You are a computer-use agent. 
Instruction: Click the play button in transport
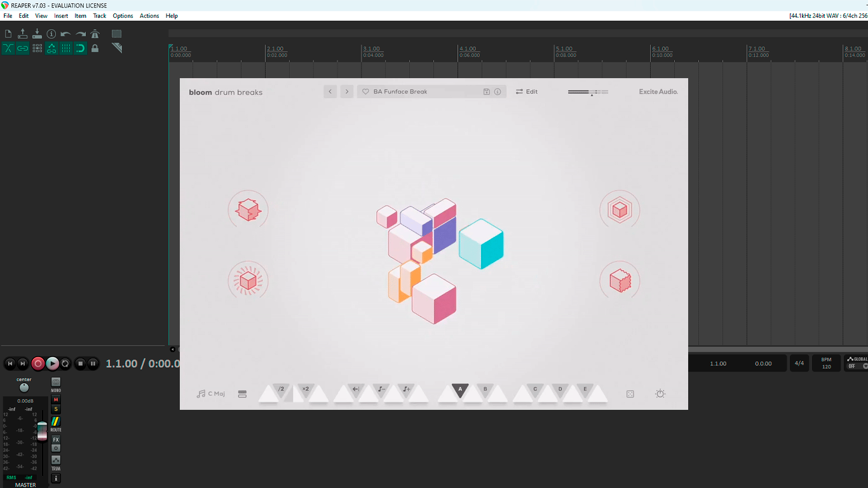pyautogui.click(x=53, y=363)
